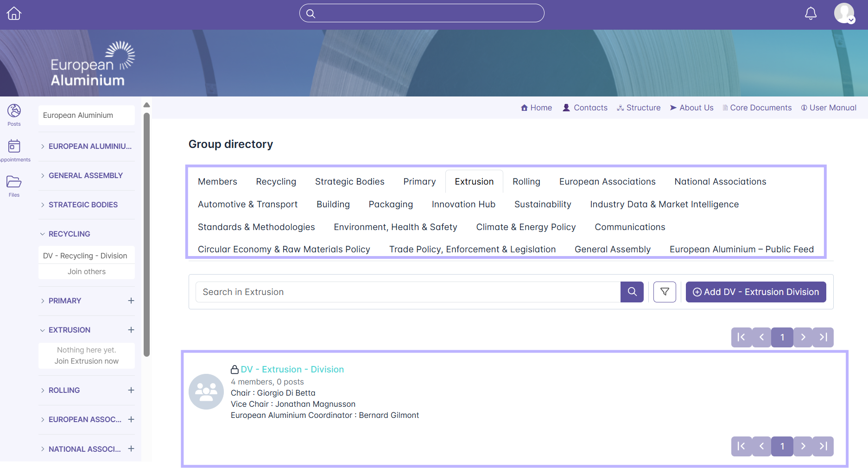Open the notifications bell
The image size is (868, 468).
tap(811, 13)
